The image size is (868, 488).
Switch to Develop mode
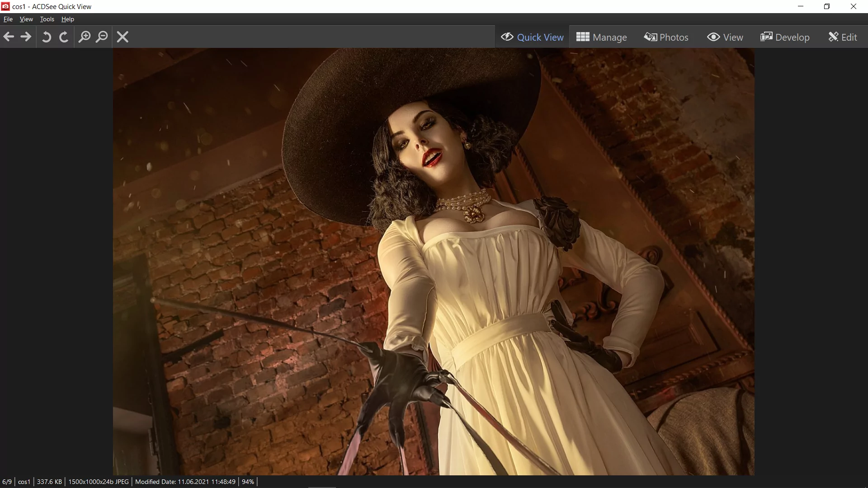pos(784,37)
